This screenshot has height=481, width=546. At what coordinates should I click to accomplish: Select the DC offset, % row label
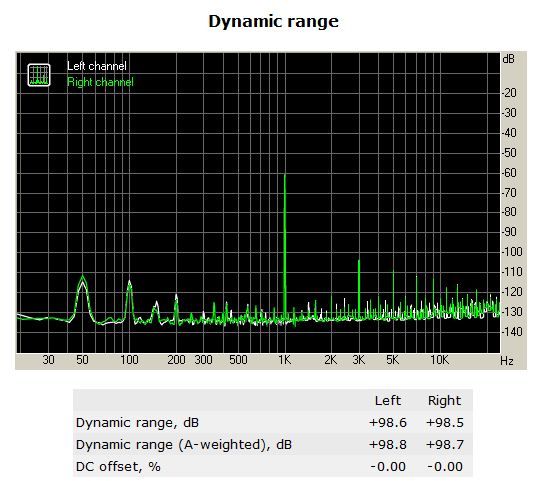[x=118, y=467]
